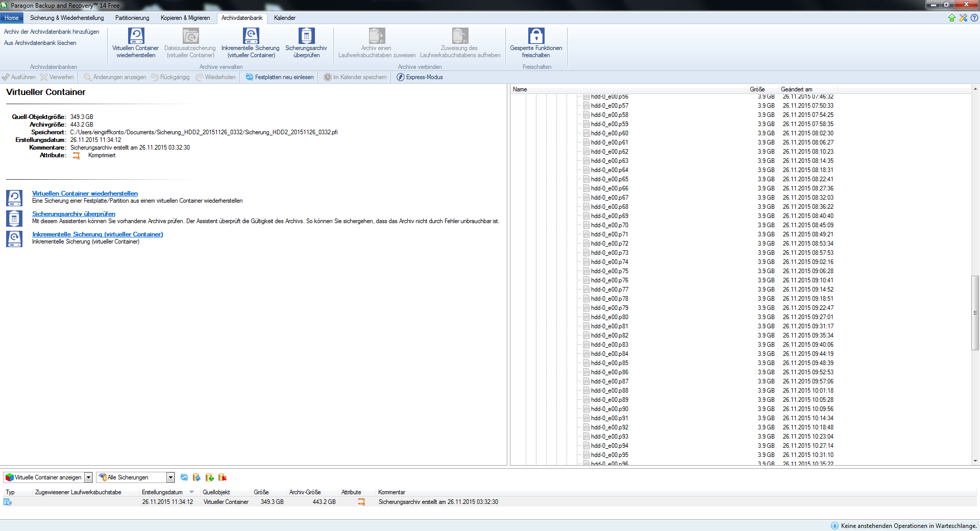Select file hdd-0_e00.p90
Screen dimensions: 980x531
609,409
